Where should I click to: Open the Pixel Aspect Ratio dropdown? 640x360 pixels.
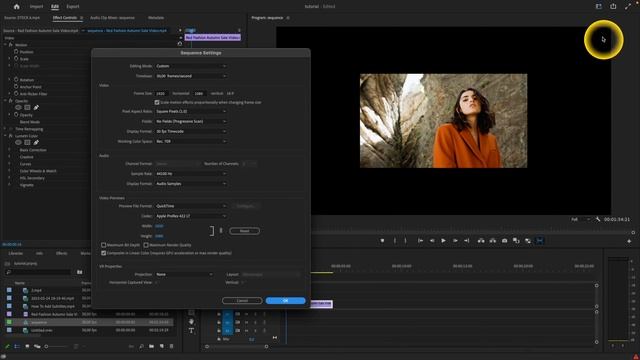point(191,111)
